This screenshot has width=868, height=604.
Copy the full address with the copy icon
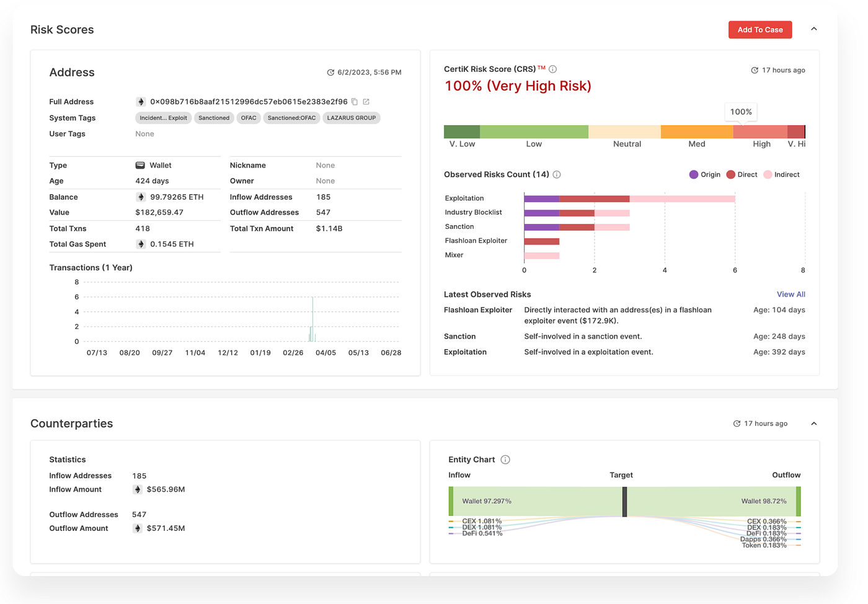pos(355,102)
